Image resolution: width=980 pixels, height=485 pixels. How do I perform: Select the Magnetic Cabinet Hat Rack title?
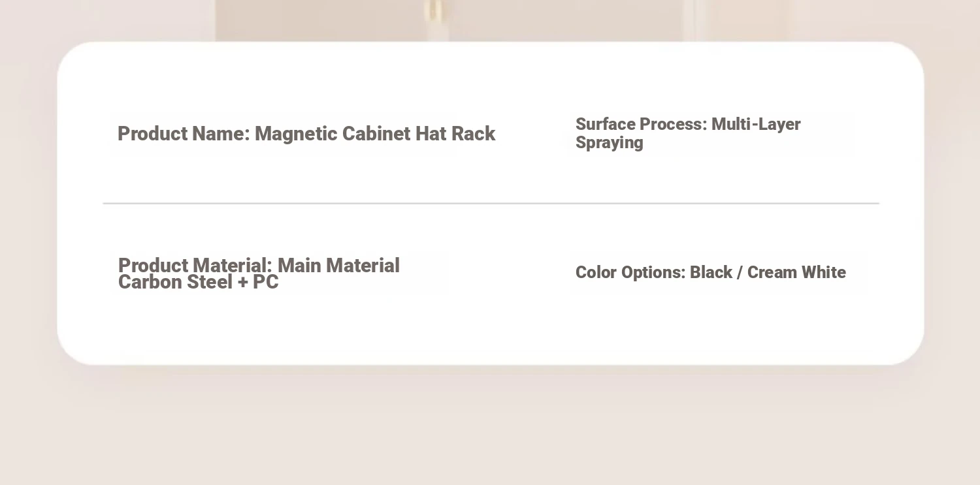(374, 134)
